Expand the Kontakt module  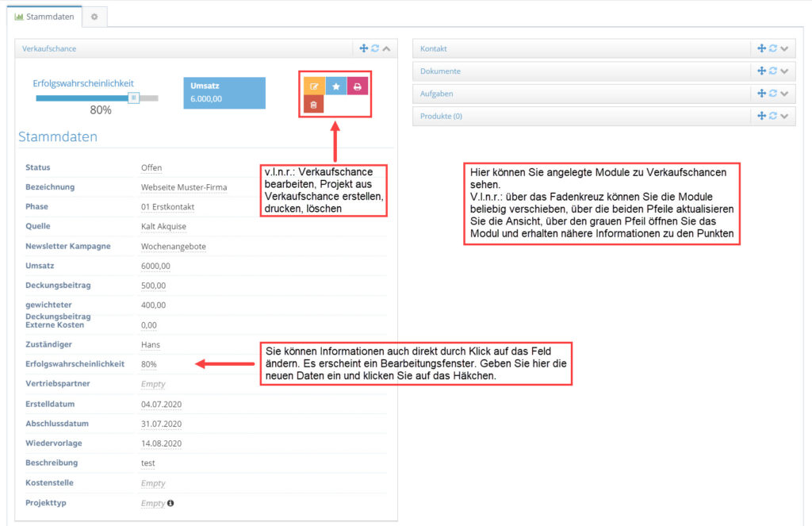tap(784, 48)
